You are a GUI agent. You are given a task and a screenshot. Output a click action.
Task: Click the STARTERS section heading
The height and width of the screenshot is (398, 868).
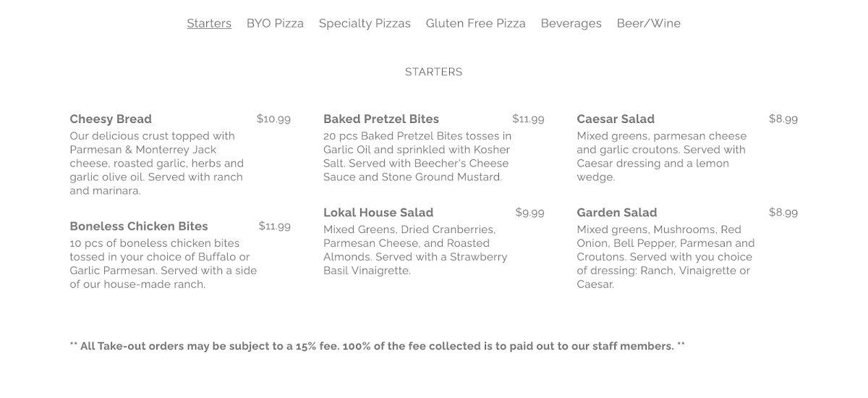click(433, 72)
